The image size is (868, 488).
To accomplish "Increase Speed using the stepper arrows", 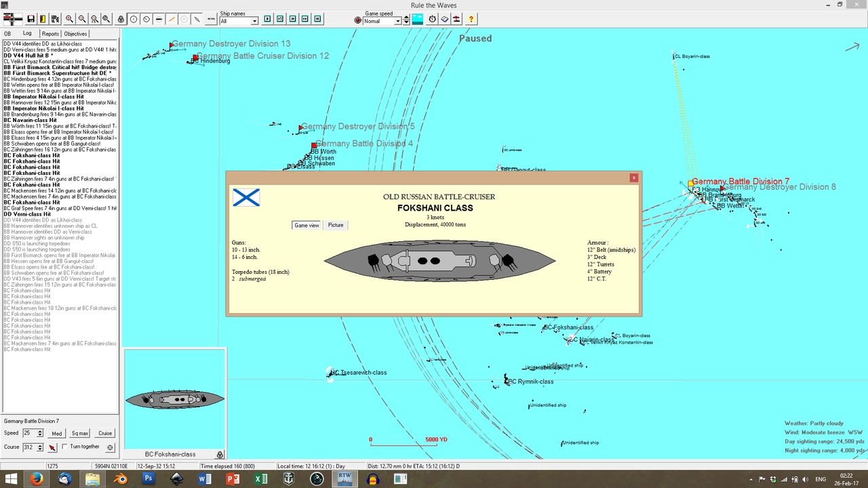I will pos(39,431).
